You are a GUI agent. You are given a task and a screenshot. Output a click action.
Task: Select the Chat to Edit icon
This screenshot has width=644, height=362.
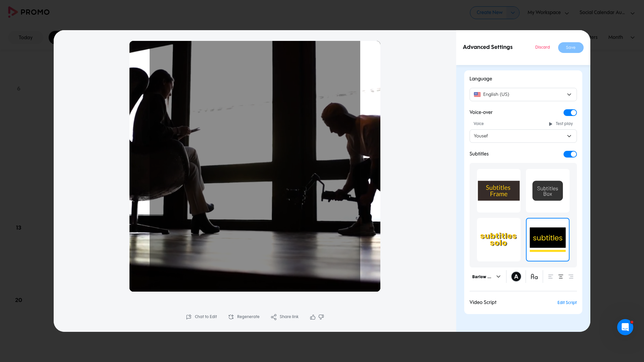pos(189,317)
